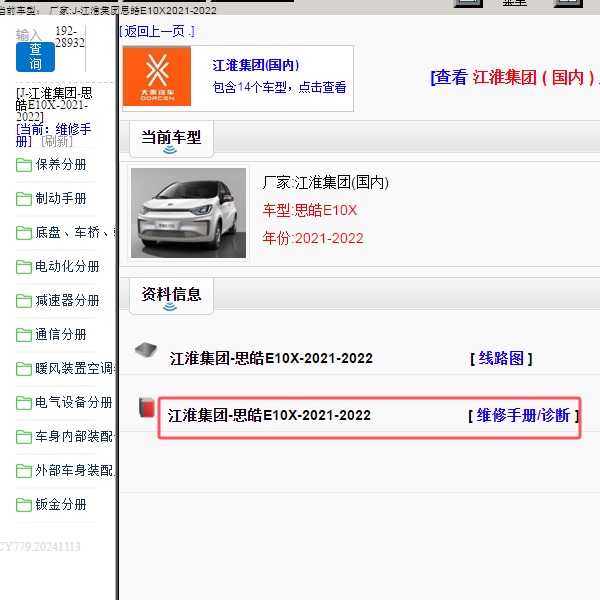Click 江淮集团-思皓E10X-2021-2022 title in 维修手册 row
Image resolution: width=600 pixels, height=600 pixels.
click(x=269, y=415)
